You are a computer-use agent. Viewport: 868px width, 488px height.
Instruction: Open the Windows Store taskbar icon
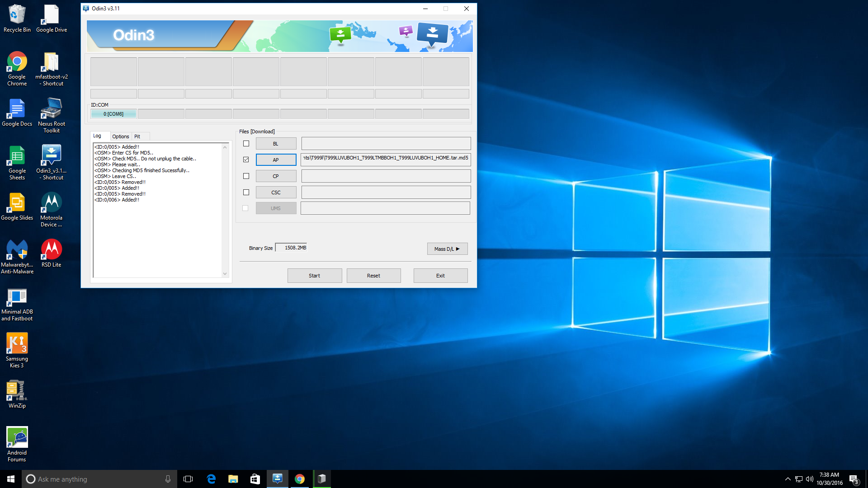255,479
